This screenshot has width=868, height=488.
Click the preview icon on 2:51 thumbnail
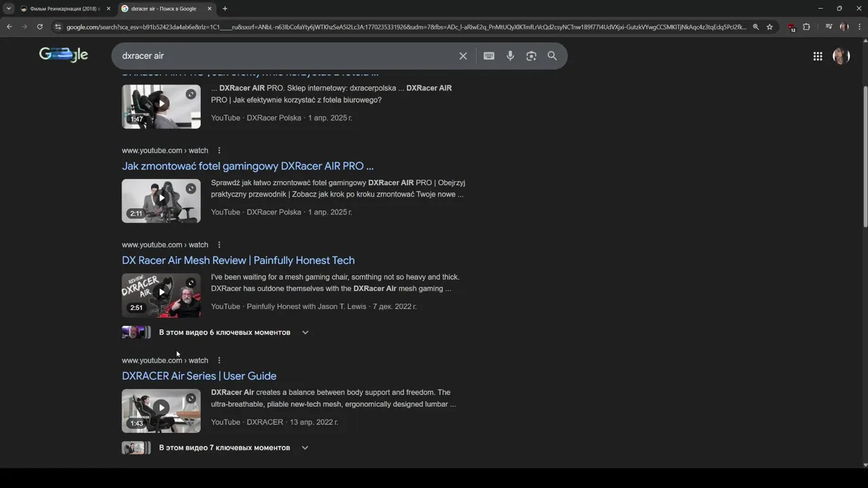(191, 283)
